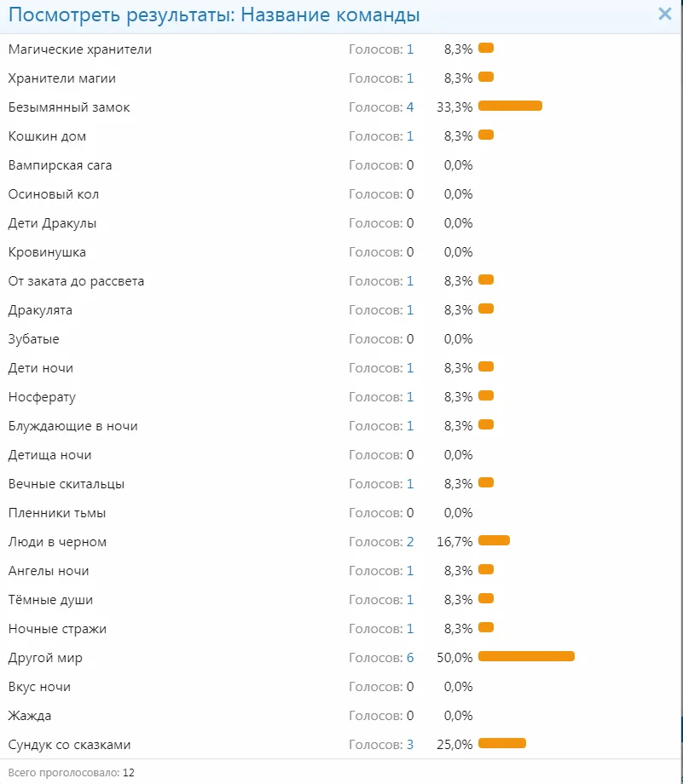The image size is (683, 784).
Task: Close the poll results dialog
Action: pyautogui.click(x=665, y=14)
